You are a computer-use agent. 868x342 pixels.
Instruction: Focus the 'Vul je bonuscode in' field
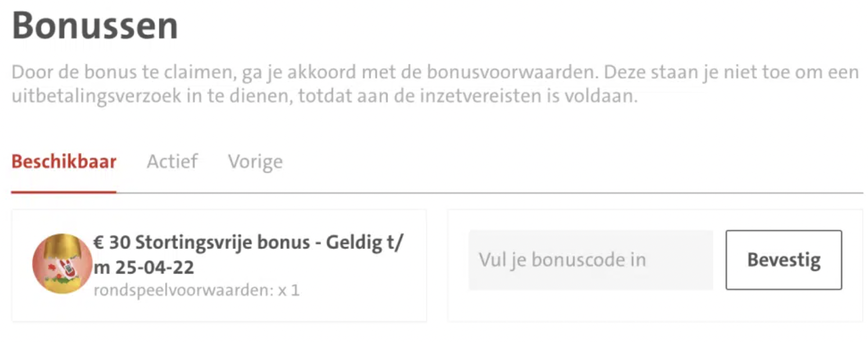click(591, 260)
